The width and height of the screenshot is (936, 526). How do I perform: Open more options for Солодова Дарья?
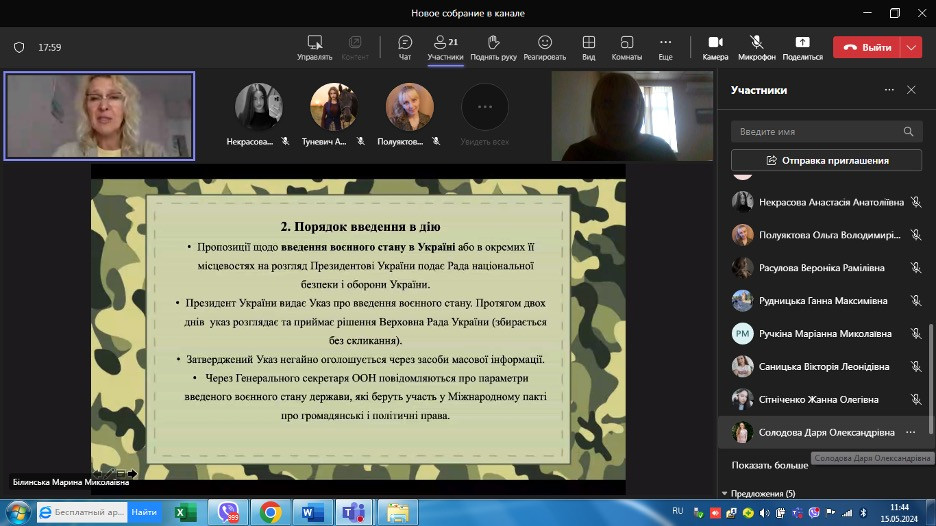(x=910, y=432)
